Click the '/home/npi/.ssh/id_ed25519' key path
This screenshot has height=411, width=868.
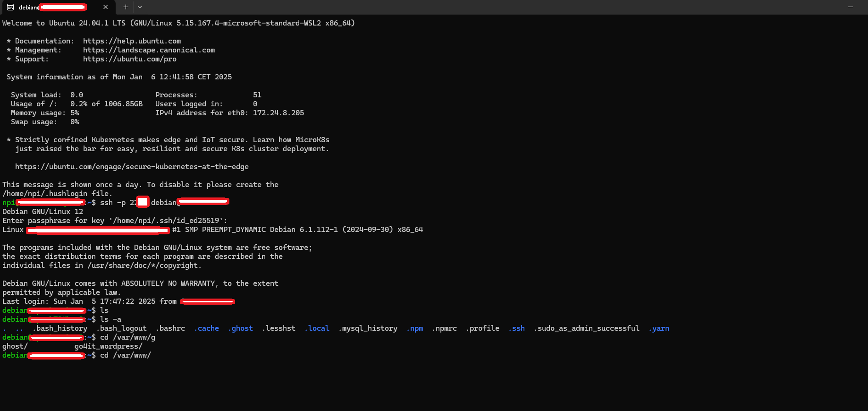tap(166, 221)
